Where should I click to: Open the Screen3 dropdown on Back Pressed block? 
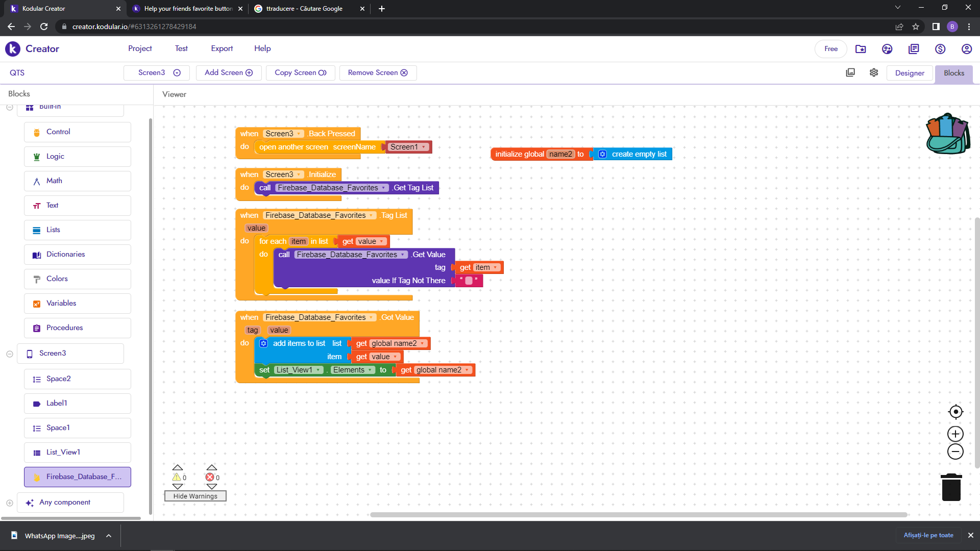[298, 134]
